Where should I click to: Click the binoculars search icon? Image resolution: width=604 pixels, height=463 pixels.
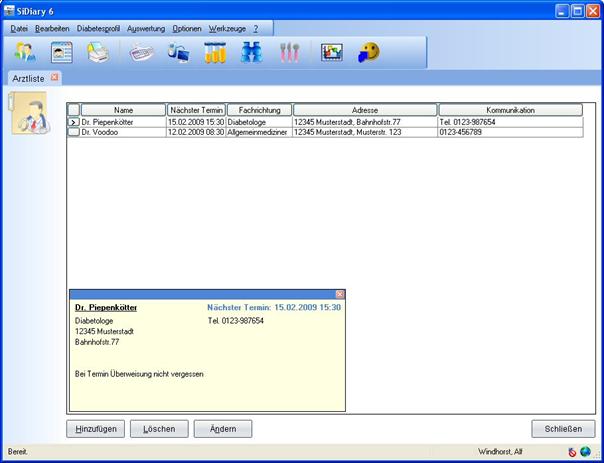tap(252, 52)
